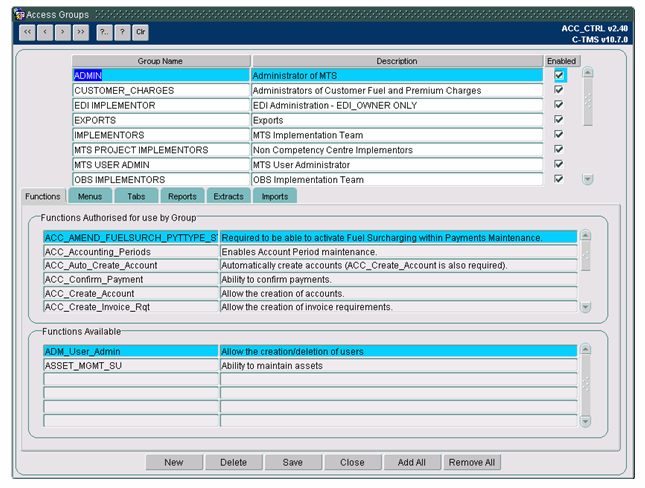Toggle Enabled checkbox for EDI IMPLEMENTOR
This screenshot has height=488, width=645.
(559, 105)
